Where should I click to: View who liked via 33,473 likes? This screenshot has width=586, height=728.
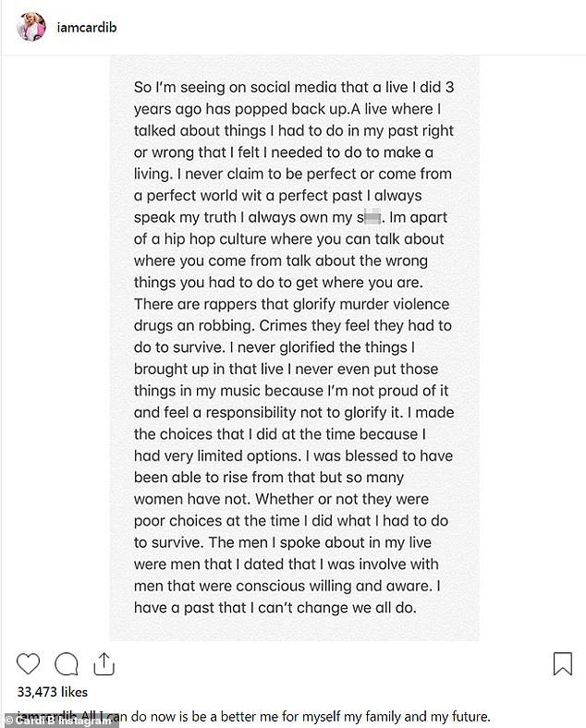click(53, 692)
